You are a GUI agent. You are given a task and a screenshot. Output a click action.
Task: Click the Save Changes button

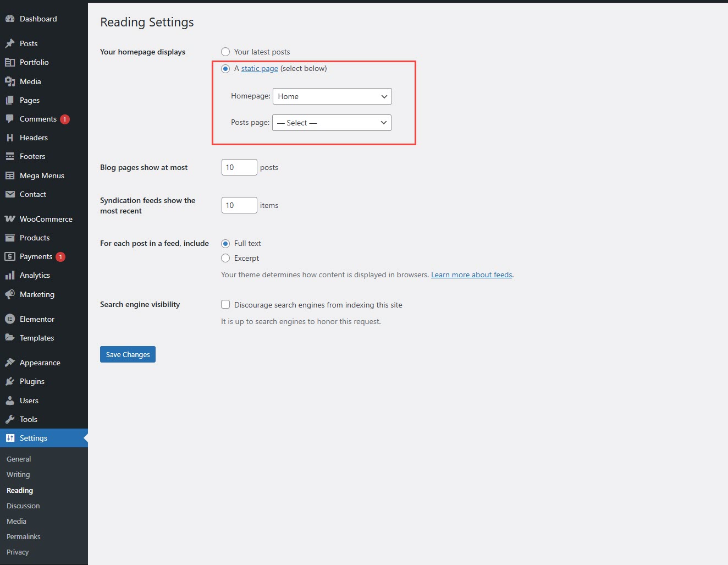click(128, 354)
